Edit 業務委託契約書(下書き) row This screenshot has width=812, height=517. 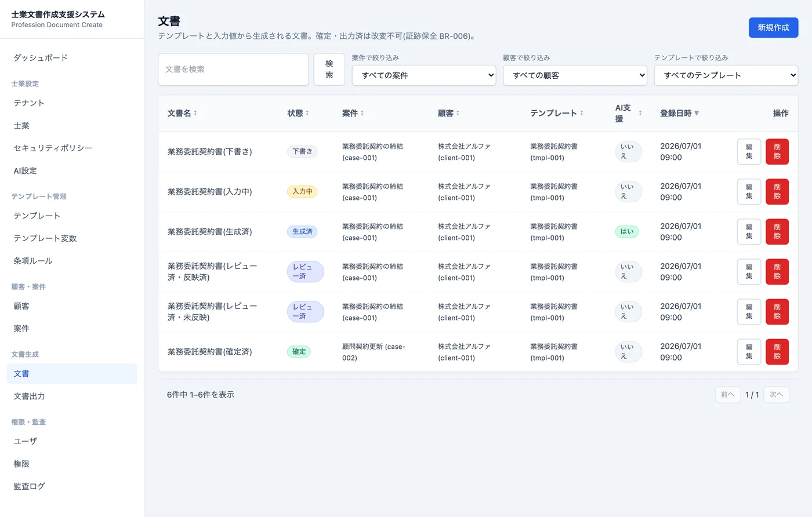point(749,152)
